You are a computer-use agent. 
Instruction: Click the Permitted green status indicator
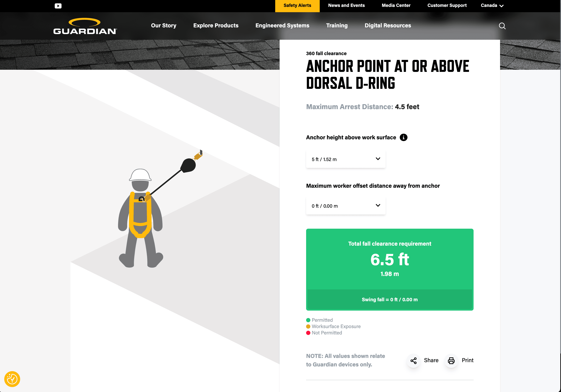(x=308, y=320)
